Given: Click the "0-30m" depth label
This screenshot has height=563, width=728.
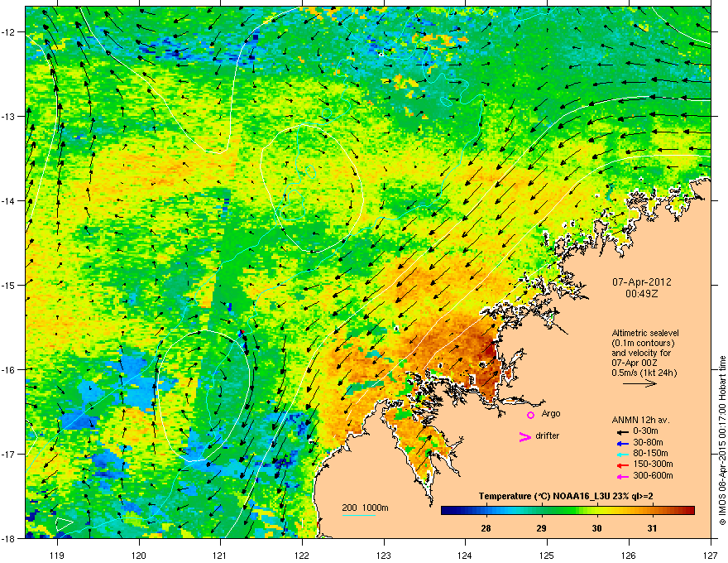Looking at the screenshot, I should (646, 431).
